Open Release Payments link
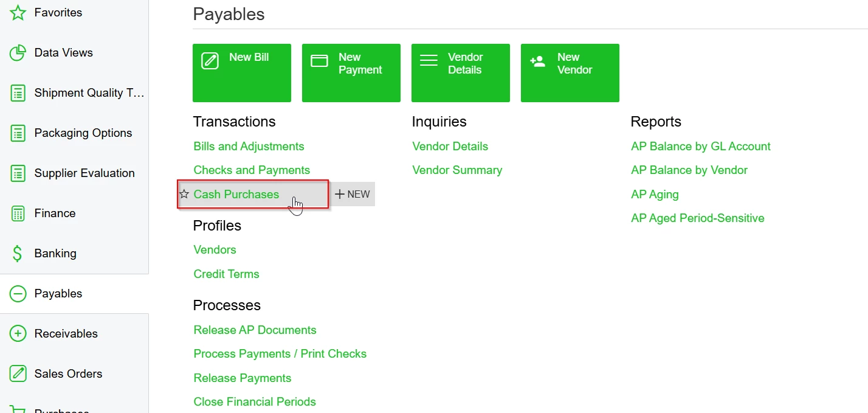Image resolution: width=868 pixels, height=413 pixels. 243,378
